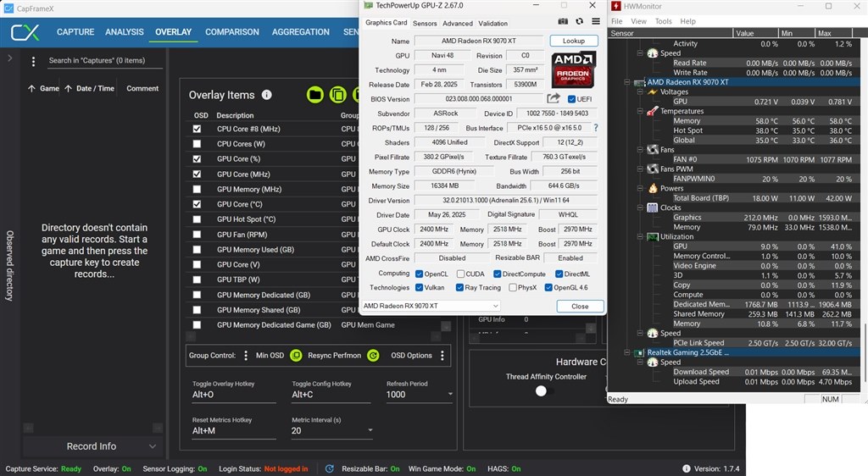The width and height of the screenshot is (868, 476).
Task: Click the green copy icon in Overlay Items
Action: pyautogui.click(x=337, y=95)
